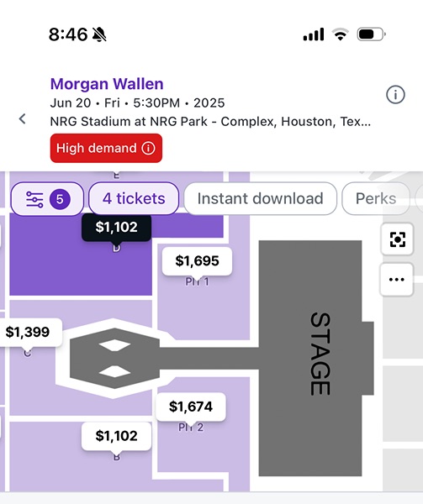This screenshot has width=423, height=504.
Task: Select the $1,102 section B price
Action: (x=116, y=436)
